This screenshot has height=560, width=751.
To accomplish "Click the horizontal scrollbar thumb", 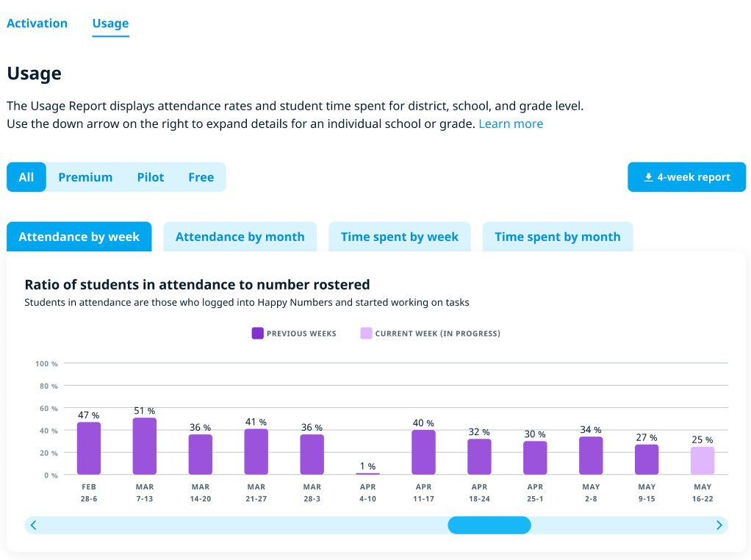I will (x=489, y=525).
